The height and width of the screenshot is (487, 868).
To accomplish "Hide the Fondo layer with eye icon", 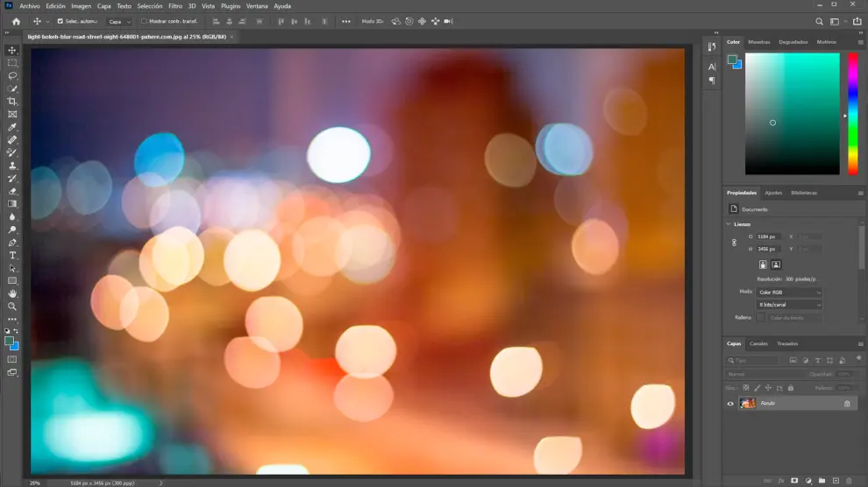I will pos(730,404).
